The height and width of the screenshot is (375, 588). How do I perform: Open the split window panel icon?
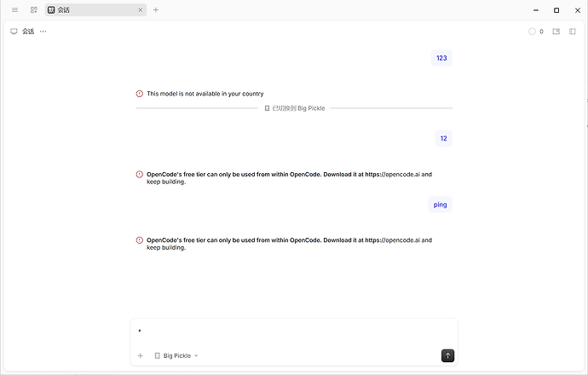556,32
